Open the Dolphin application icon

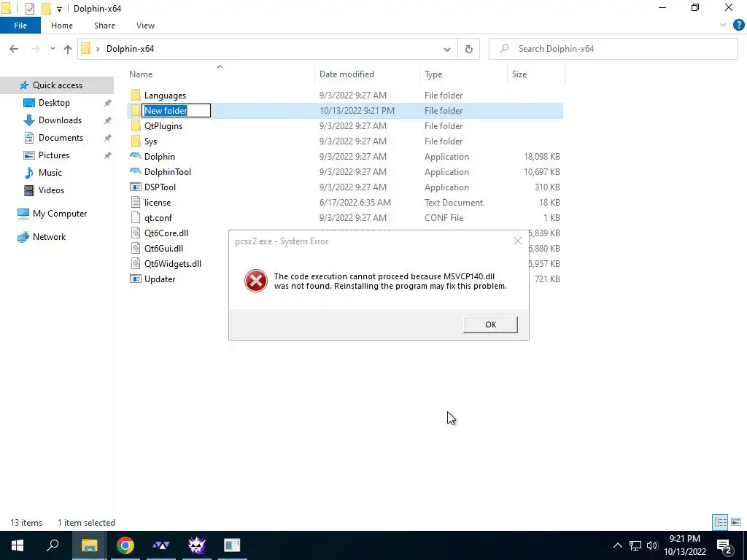[x=136, y=156]
